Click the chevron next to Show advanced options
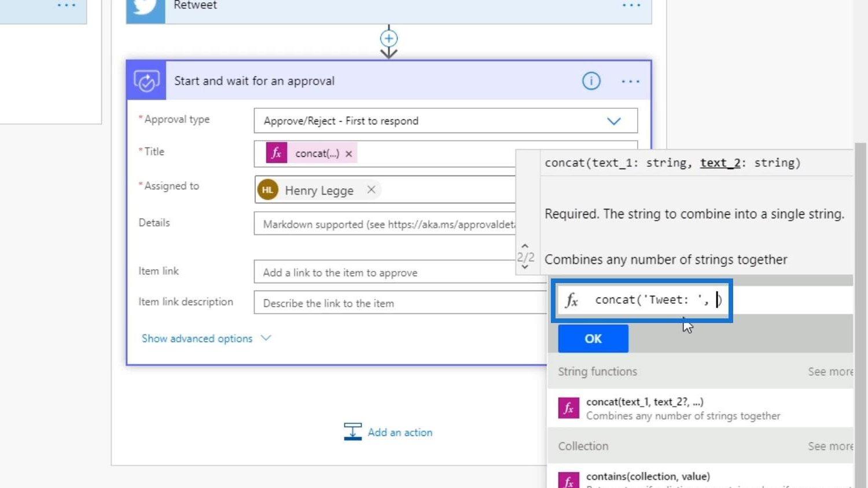 coord(266,338)
